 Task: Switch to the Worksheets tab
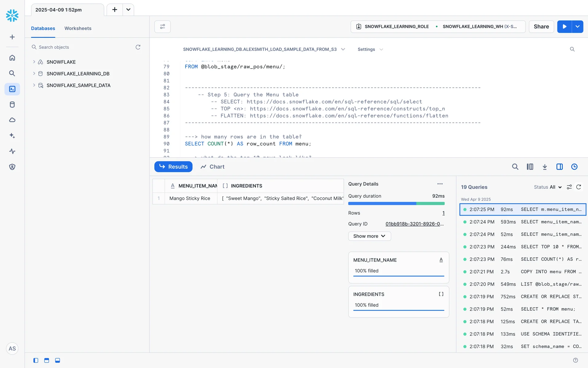click(78, 28)
